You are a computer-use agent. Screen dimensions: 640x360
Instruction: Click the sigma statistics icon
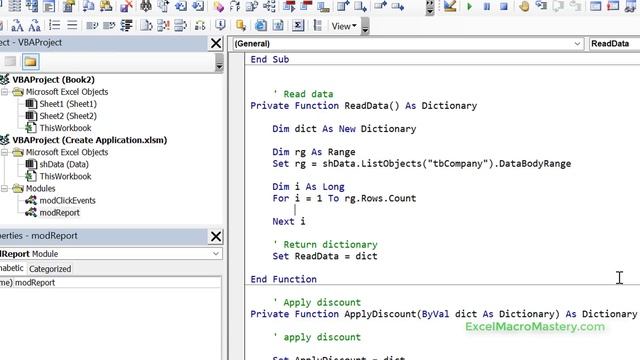298,25
